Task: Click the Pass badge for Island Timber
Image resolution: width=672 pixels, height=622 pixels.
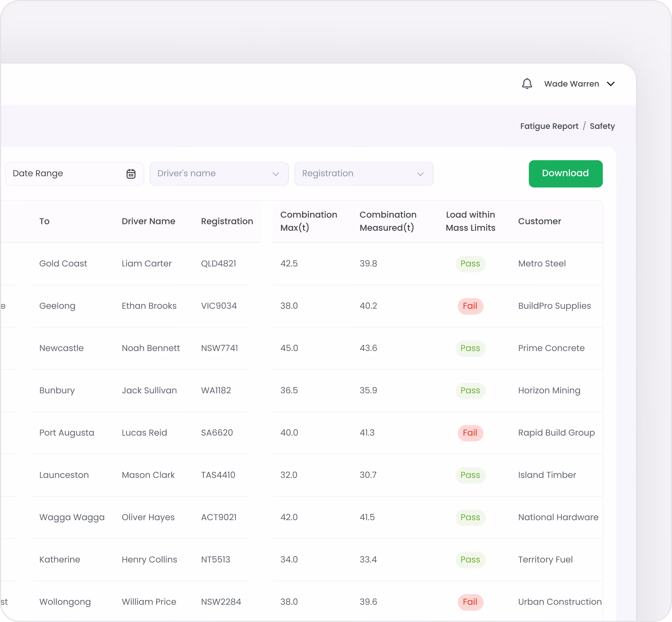Action: click(470, 475)
